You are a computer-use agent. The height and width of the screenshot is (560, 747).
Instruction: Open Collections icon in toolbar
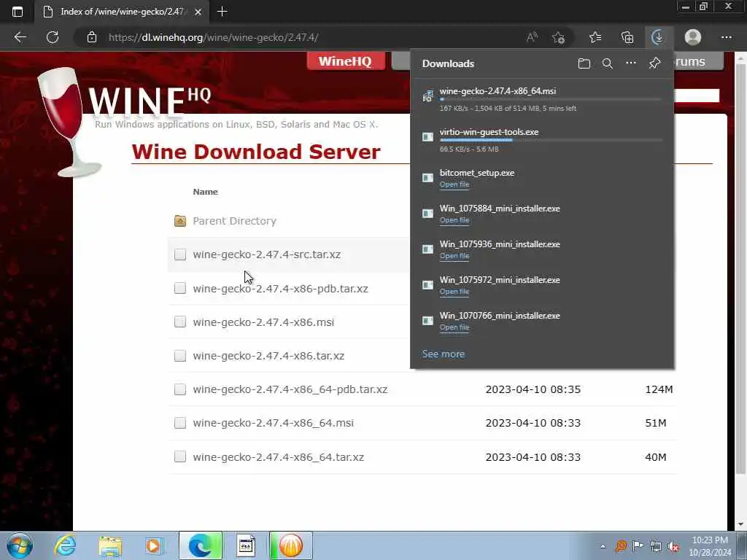tap(627, 37)
